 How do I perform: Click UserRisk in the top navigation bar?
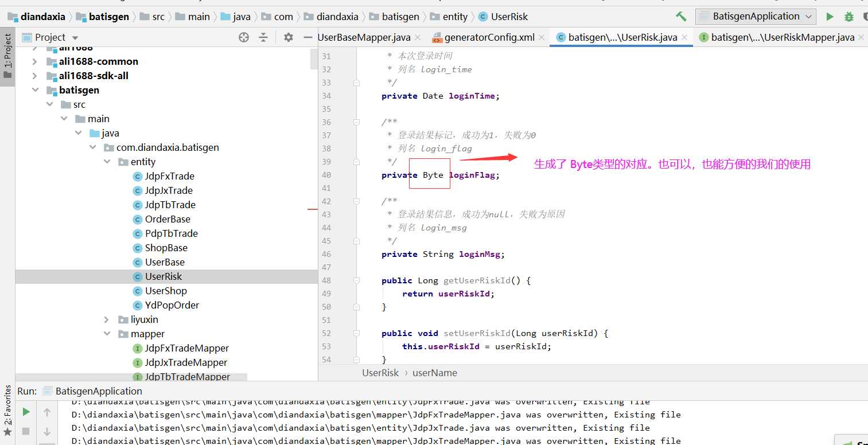[509, 17]
